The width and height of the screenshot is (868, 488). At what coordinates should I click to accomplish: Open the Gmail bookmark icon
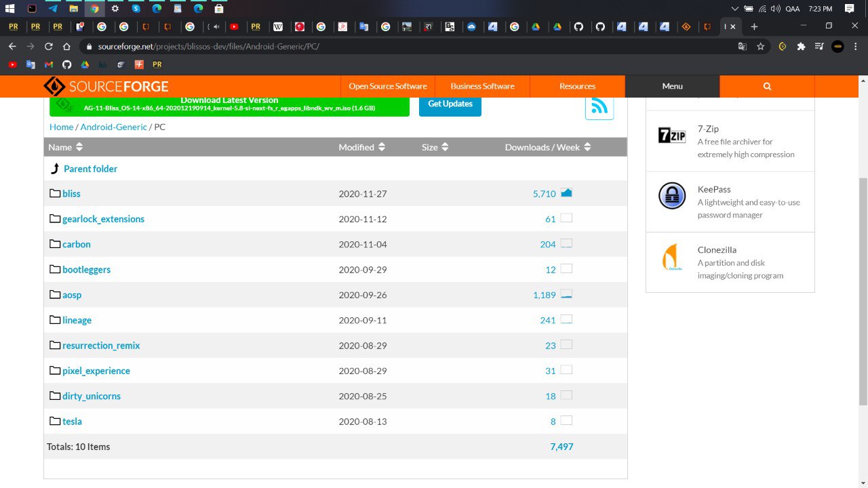point(49,64)
